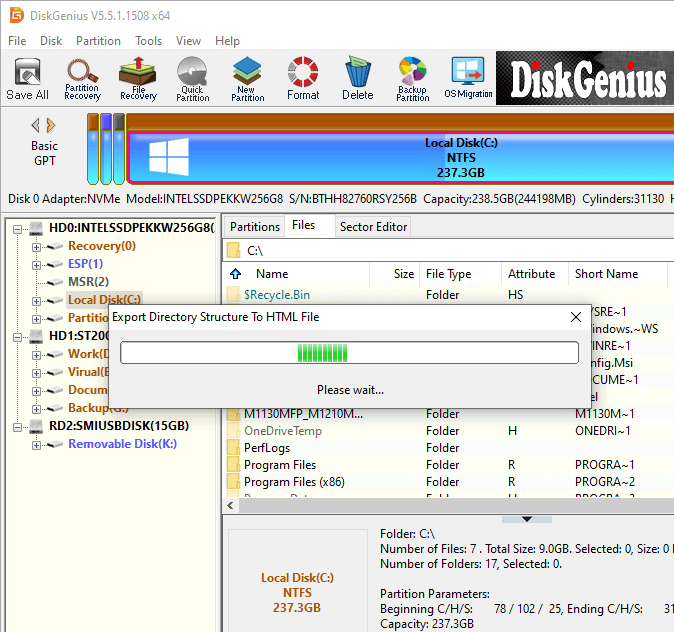Select Removable Disk(K:) in the tree
The image size is (674, 632).
pyautogui.click(x=122, y=444)
